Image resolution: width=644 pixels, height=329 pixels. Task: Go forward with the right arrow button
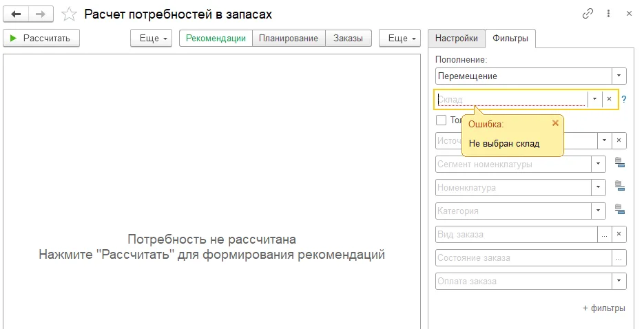(41, 14)
